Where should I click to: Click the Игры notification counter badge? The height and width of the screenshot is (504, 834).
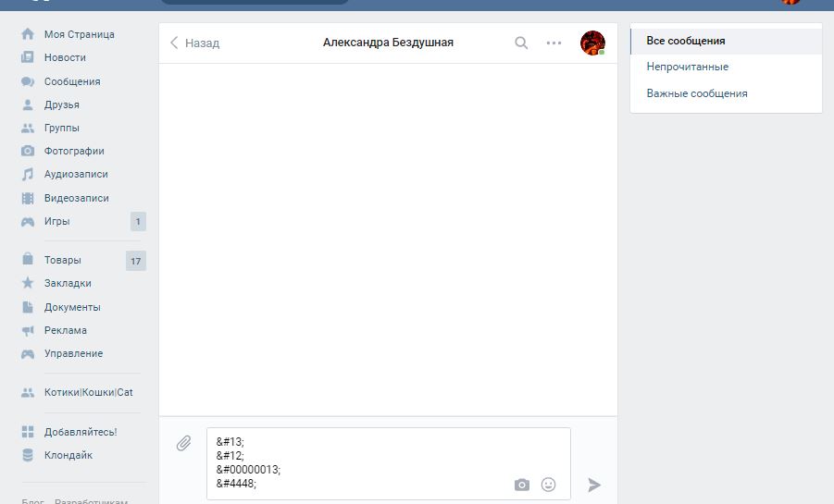tap(138, 221)
